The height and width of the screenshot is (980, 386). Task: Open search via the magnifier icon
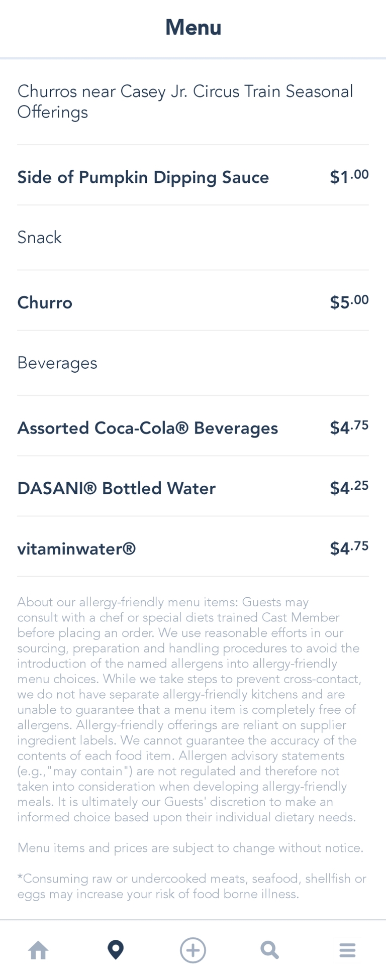click(x=269, y=950)
